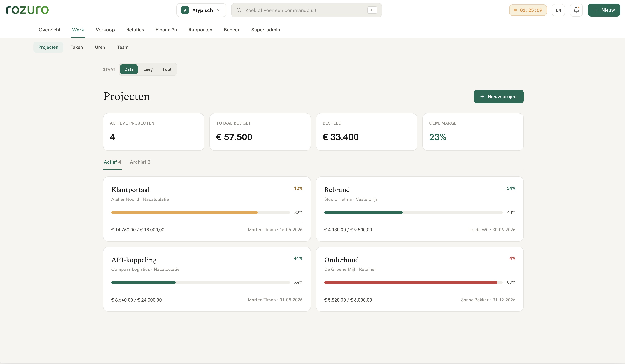Click the search magnifier icon
The image size is (625, 364).
(239, 10)
